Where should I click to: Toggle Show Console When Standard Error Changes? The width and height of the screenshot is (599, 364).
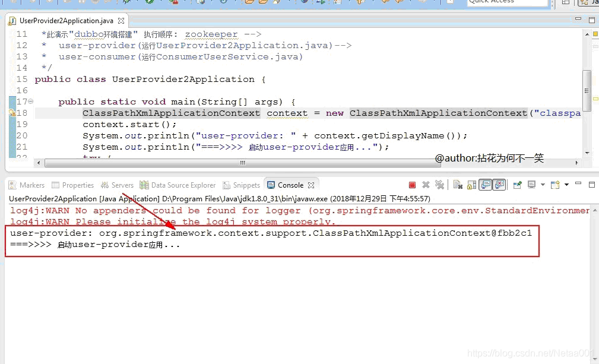499,185
